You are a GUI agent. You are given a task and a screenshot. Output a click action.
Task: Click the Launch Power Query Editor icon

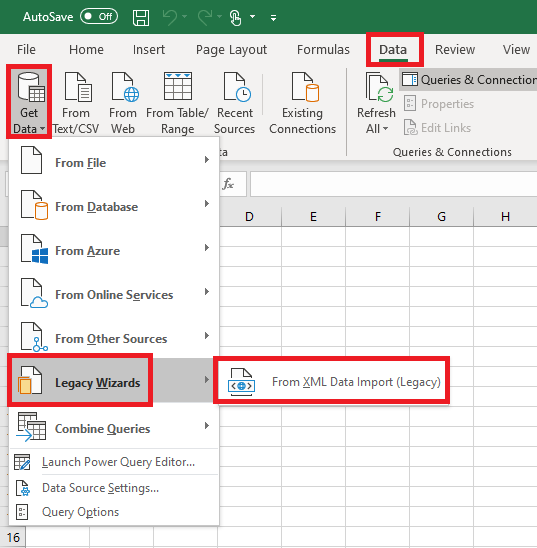(22, 462)
